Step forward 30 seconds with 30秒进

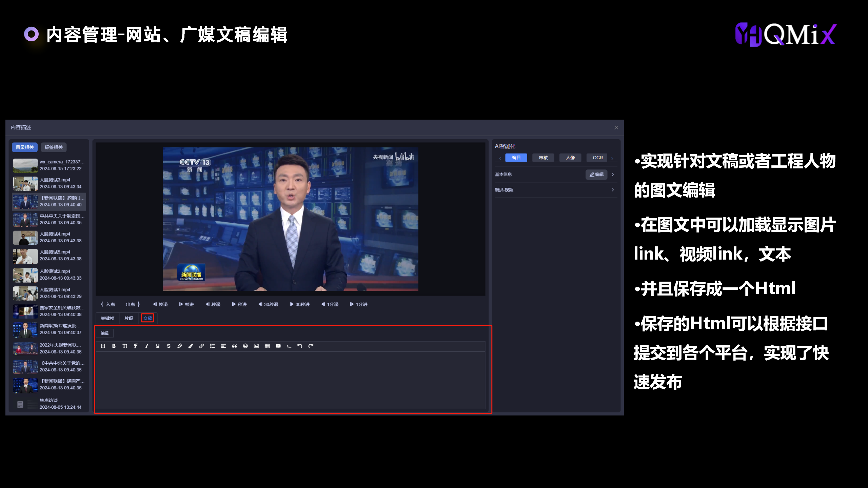300,304
